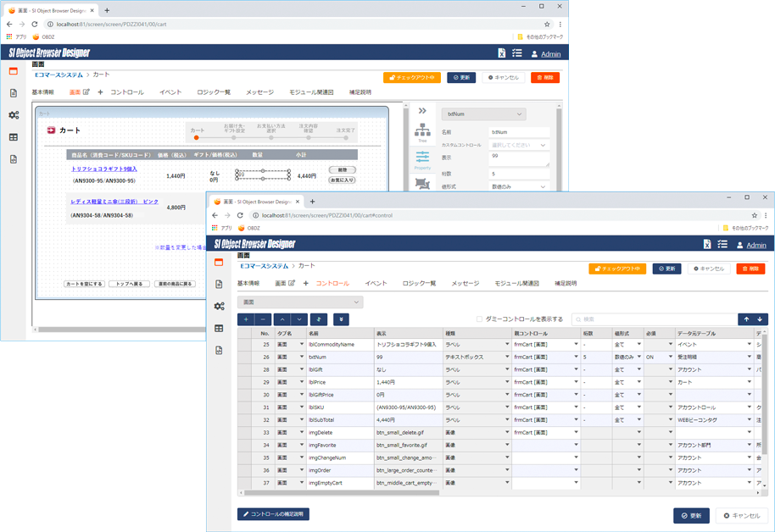This screenshot has width=775, height=532.
Task: Select the ロジック一覧 tab in back window
Action: pyautogui.click(x=213, y=92)
